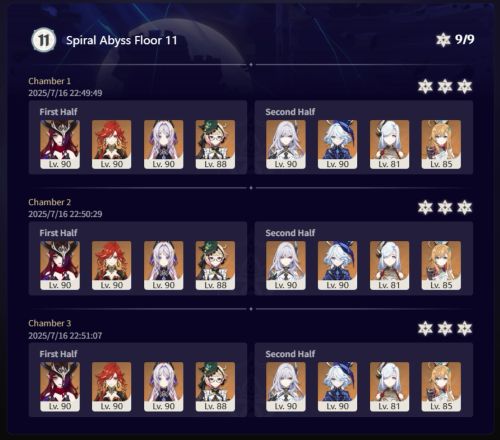Click Chamber 3 timestamp 22:51:07
The image size is (500, 440).
[x=65, y=335]
